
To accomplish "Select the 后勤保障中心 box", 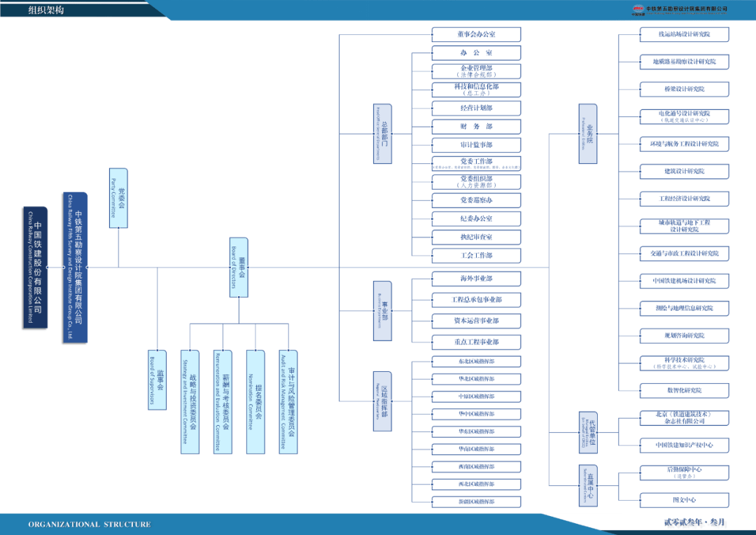I will click(x=684, y=473).
